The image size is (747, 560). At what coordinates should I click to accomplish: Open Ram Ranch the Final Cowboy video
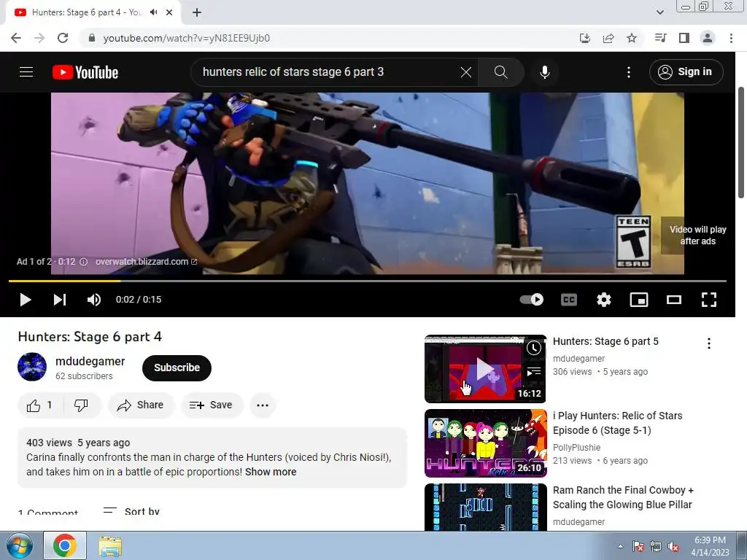pyautogui.click(x=623, y=497)
